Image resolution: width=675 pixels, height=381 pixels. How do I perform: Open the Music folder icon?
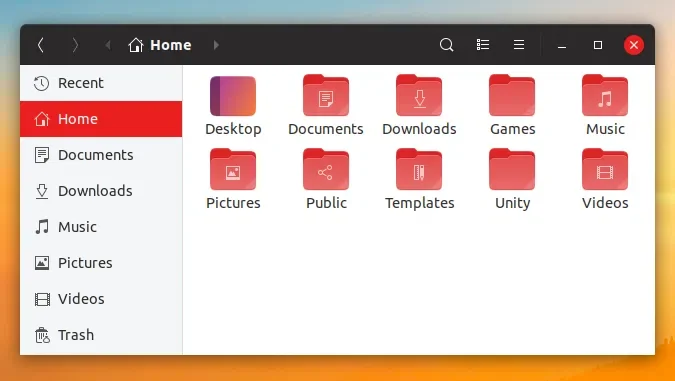click(x=605, y=96)
